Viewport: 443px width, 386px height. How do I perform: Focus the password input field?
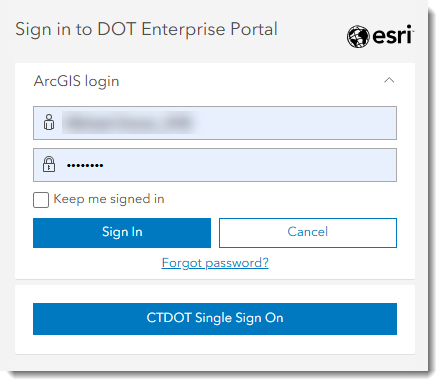click(215, 165)
